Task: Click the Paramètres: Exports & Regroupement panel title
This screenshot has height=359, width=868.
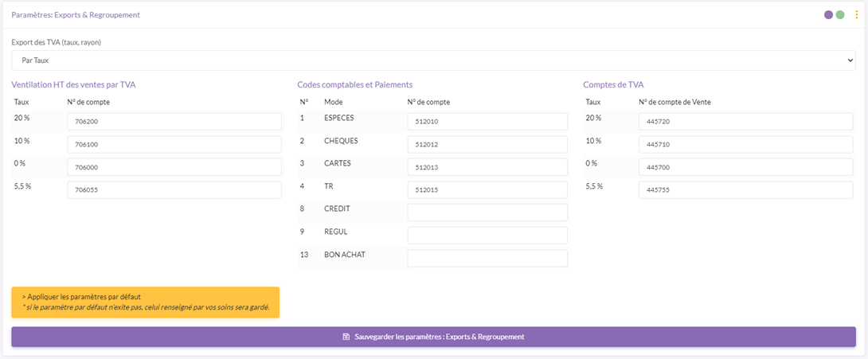Action: click(x=76, y=14)
